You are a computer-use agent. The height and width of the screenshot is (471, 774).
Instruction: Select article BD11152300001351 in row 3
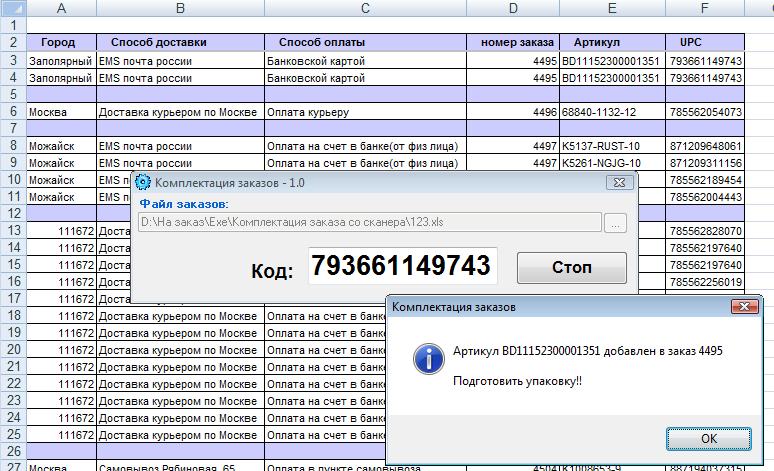pyautogui.click(x=612, y=61)
